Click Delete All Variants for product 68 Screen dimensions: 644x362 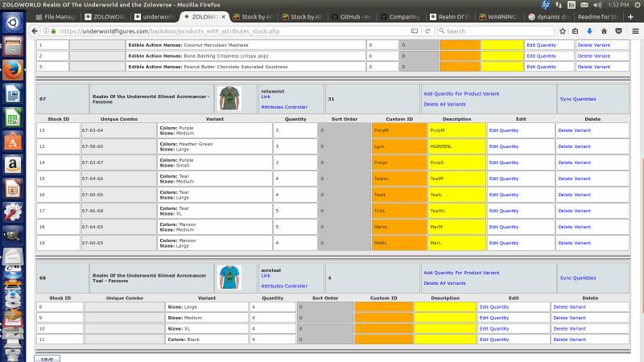coord(444,283)
